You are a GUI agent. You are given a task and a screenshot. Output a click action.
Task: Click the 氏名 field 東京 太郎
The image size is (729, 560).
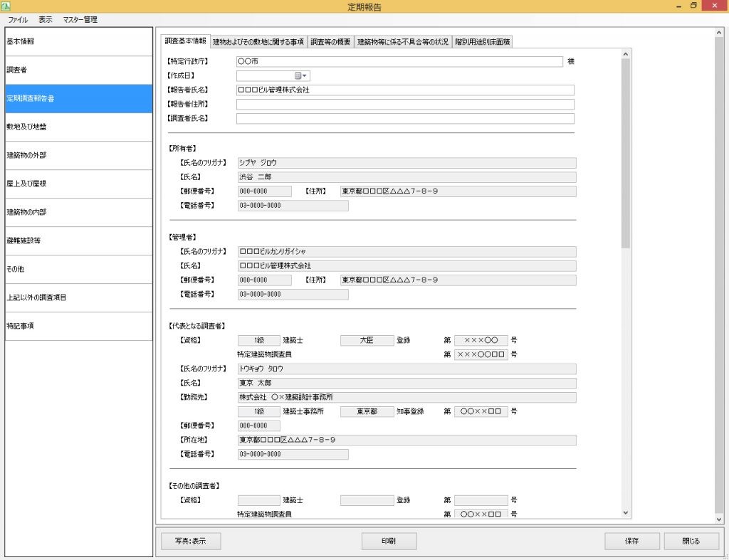[407, 384]
